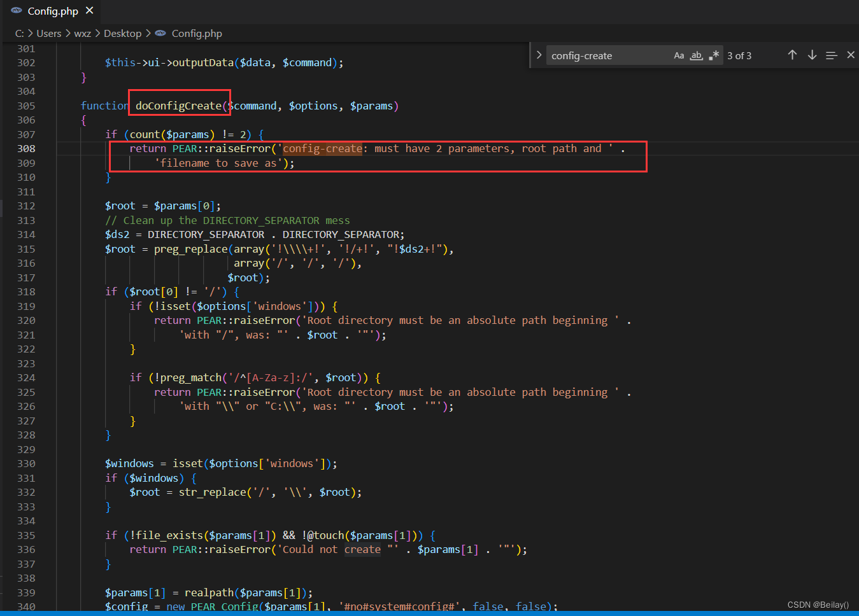
Task: Go to previous match arrow
Action: coord(792,55)
